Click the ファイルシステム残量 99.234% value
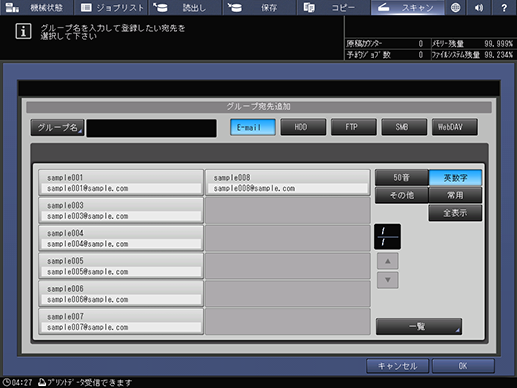This screenshot has width=517, height=388. (x=498, y=55)
